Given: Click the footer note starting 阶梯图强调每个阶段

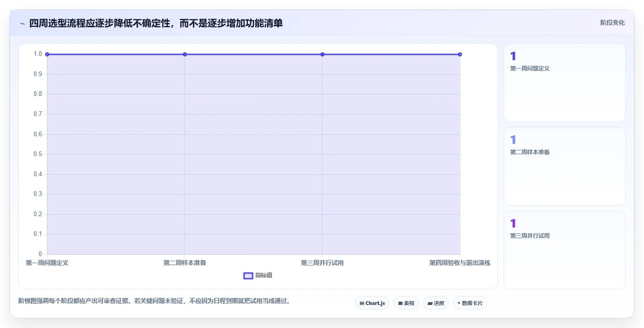Looking at the screenshot, I should [155, 301].
